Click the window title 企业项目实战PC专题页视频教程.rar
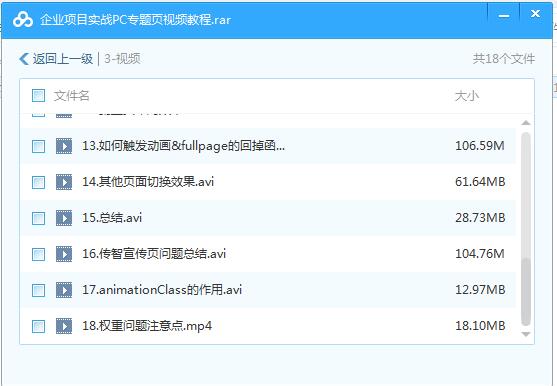The image size is (557, 386). pyautogui.click(x=135, y=20)
